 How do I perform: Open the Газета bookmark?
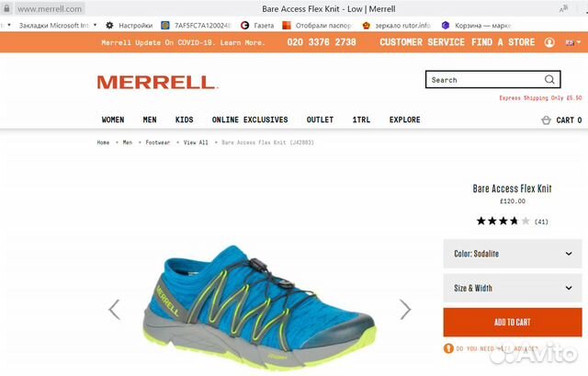pos(257,26)
